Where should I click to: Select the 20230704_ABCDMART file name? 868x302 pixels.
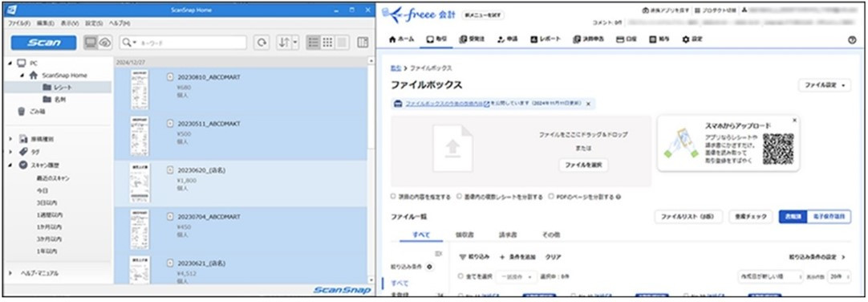(x=209, y=218)
